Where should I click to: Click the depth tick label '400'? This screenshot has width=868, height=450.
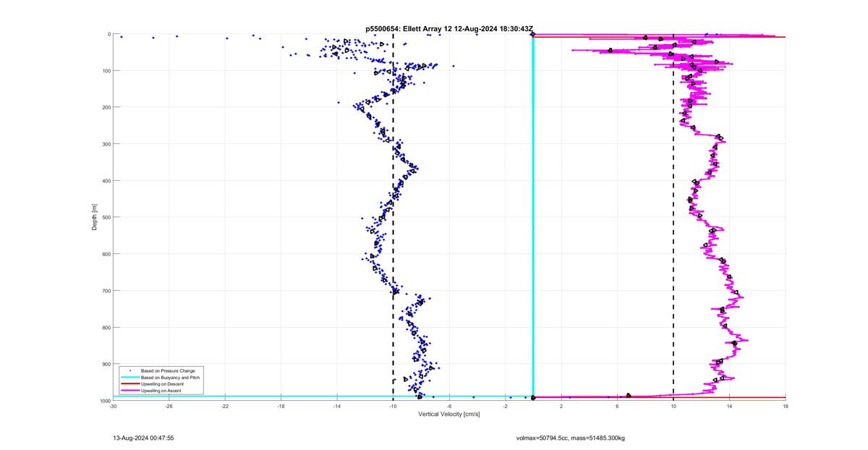(x=106, y=181)
